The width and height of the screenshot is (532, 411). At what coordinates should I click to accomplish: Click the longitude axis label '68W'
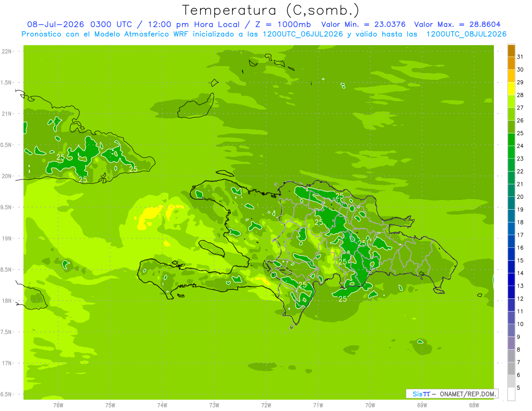[474, 405]
